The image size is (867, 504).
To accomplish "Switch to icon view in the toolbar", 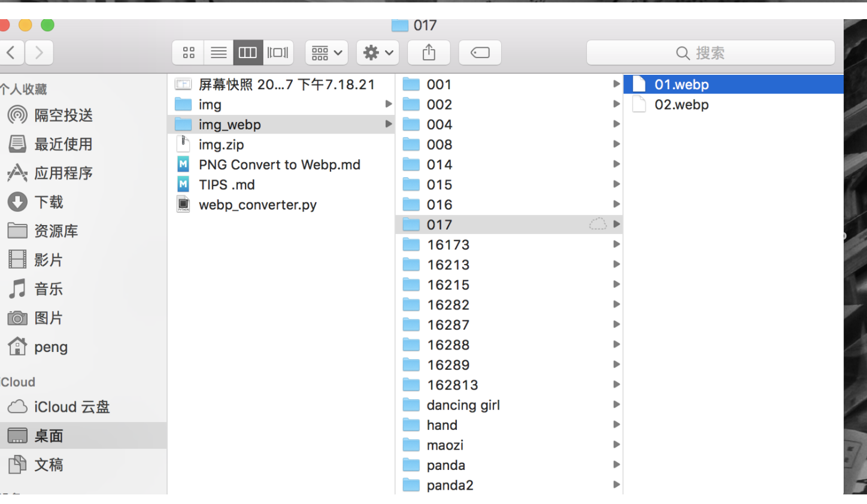I will pos(187,52).
